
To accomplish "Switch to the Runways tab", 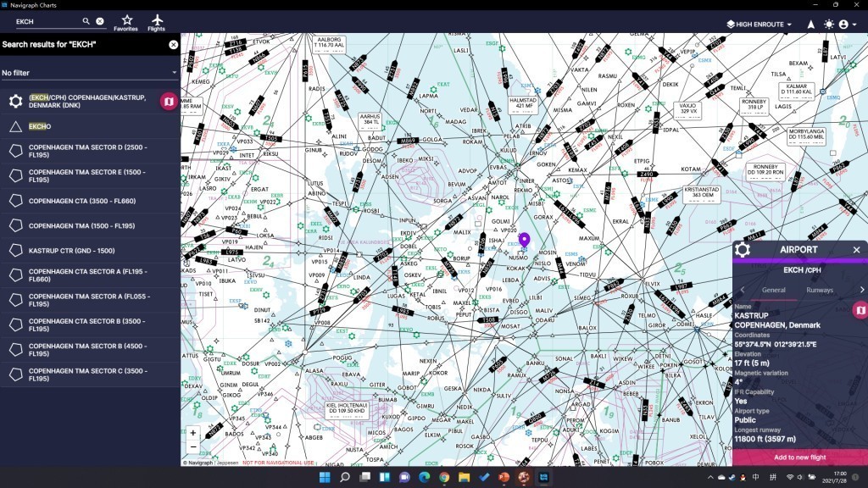I will pyautogui.click(x=820, y=290).
